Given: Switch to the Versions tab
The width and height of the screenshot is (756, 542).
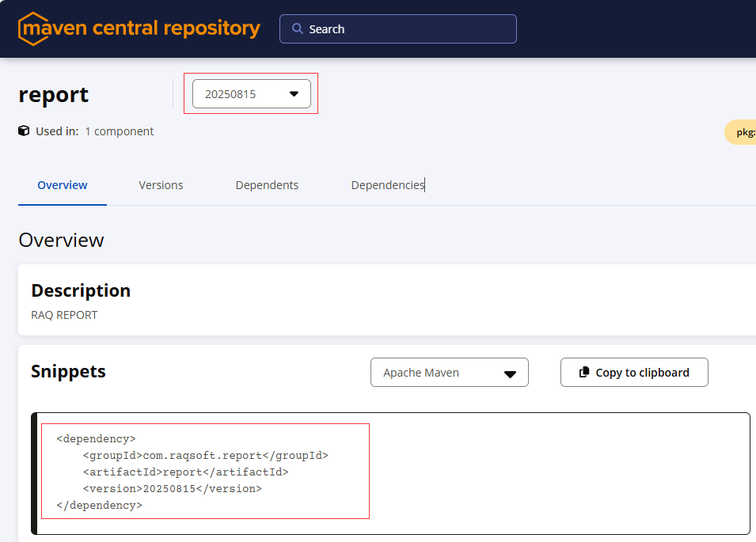Looking at the screenshot, I should [x=161, y=185].
